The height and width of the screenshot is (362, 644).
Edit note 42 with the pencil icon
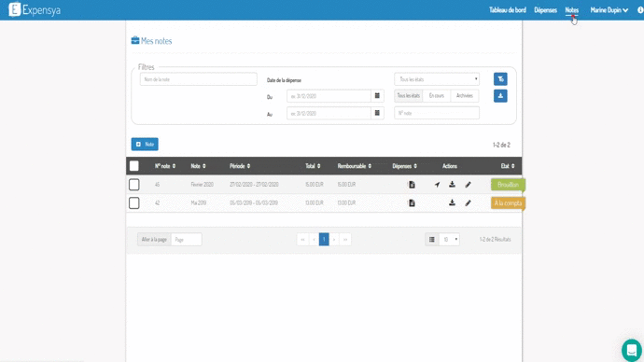point(468,203)
